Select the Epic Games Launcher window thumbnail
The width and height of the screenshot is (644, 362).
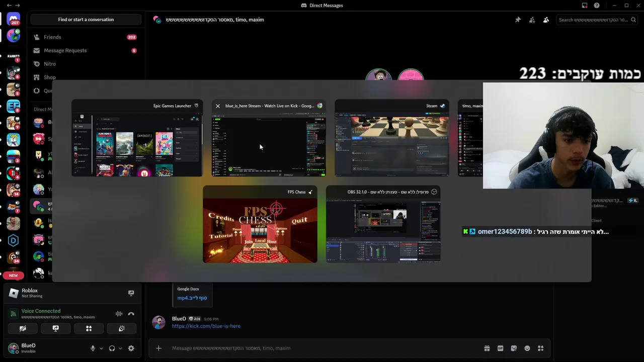pos(137,138)
